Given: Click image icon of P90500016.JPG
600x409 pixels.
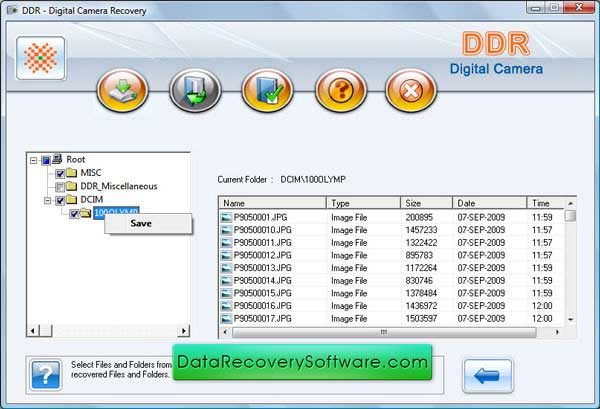Looking at the screenshot, I should pos(227,306).
